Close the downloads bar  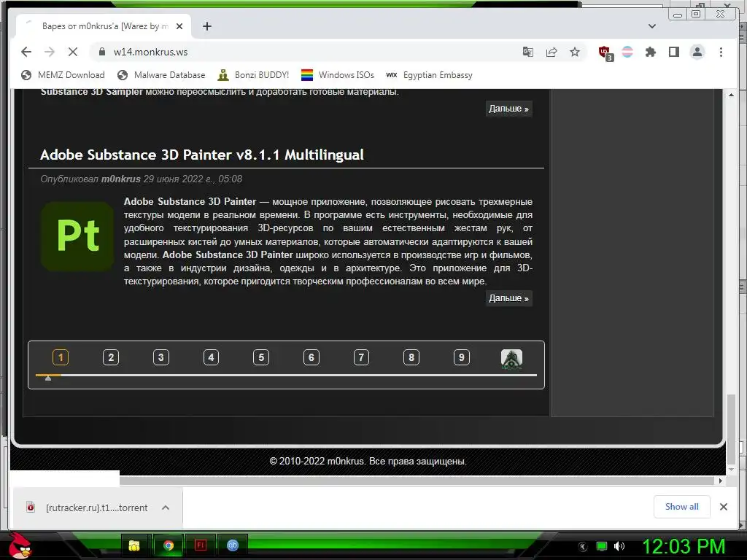point(723,507)
